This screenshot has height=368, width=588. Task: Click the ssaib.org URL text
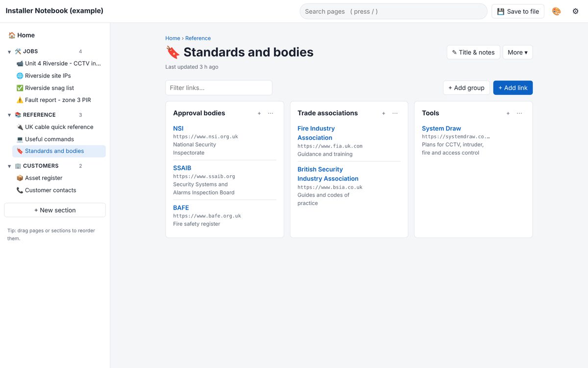coord(204,176)
